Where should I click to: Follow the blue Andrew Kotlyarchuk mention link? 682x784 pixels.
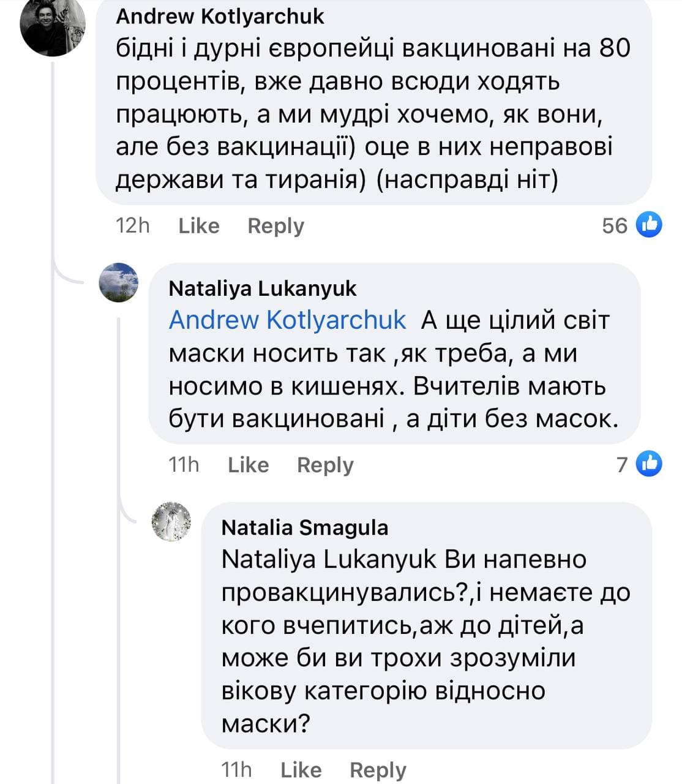[287, 320]
